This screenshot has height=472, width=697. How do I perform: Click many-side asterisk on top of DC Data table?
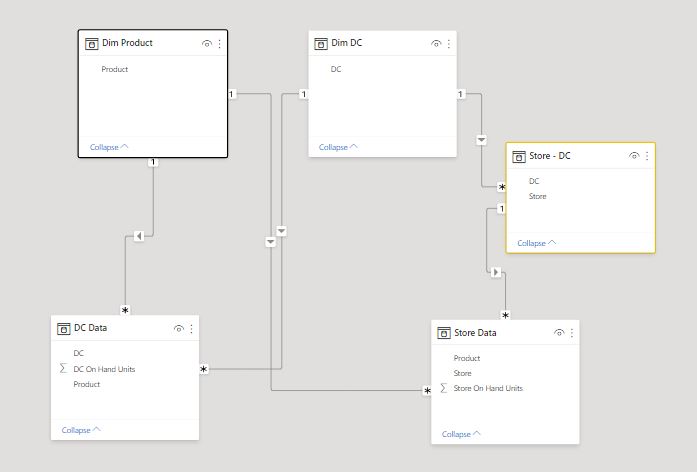point(125,310)
